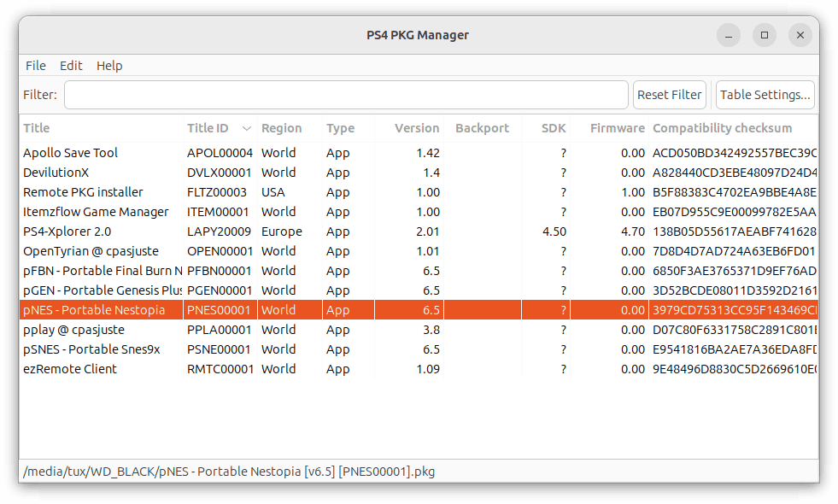Select pGEN - Portable Genesis Plus row

tap(419, 290)
